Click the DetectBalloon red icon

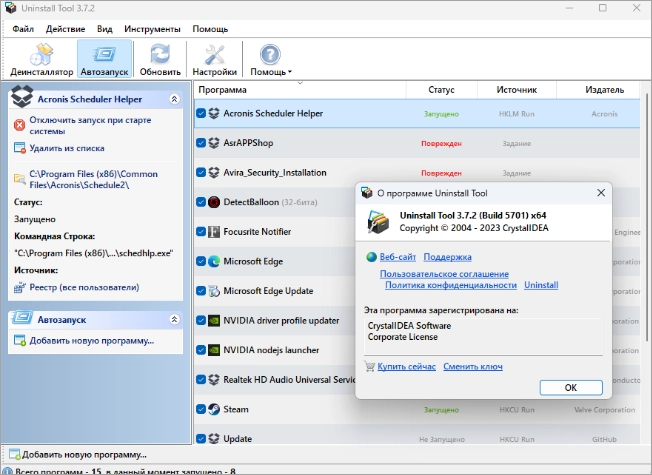pyautogui.click(x=214, y=202)
